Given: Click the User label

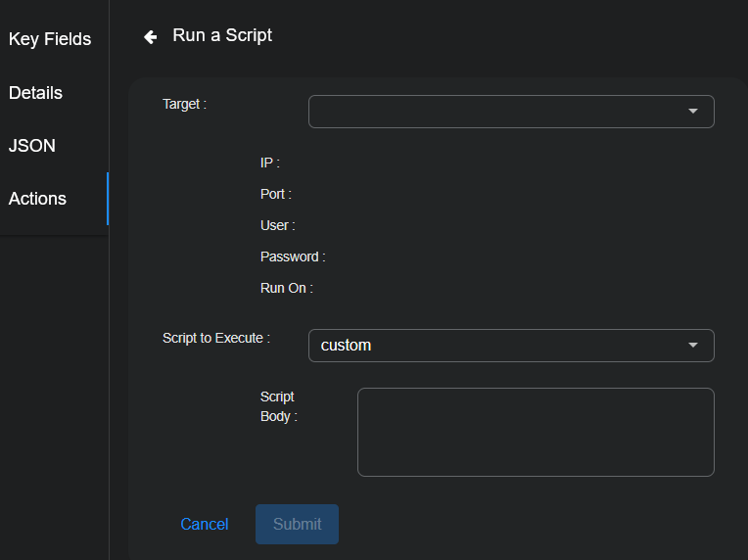Looking at the screenshot, I should [277, 225].
